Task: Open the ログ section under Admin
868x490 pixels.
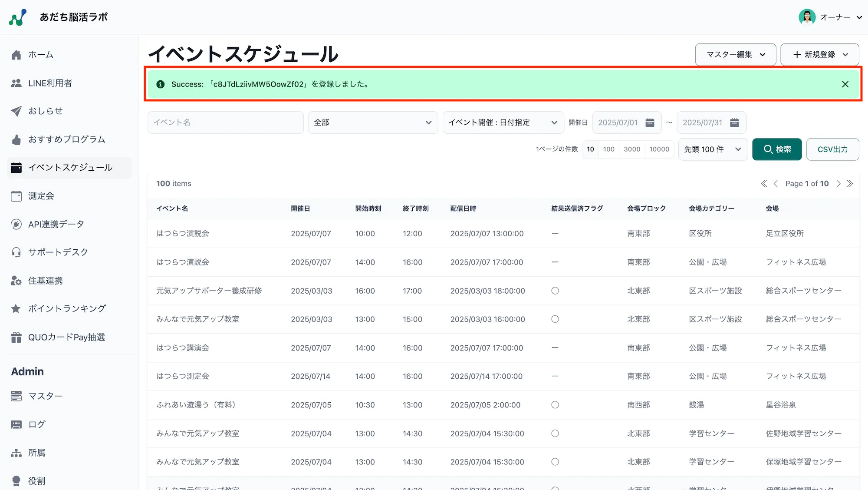Action: coord(36,424)
